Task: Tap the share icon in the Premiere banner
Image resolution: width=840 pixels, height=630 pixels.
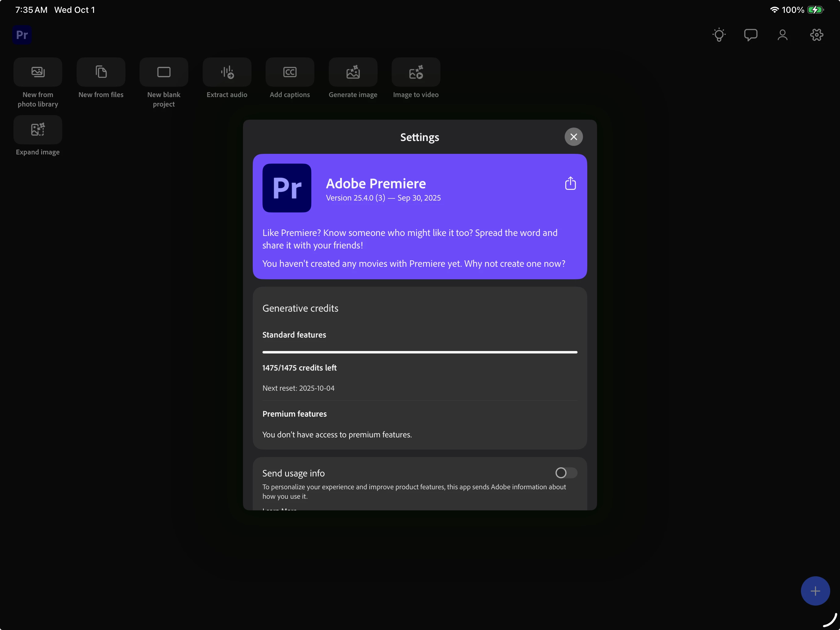Action: point(570,183)
